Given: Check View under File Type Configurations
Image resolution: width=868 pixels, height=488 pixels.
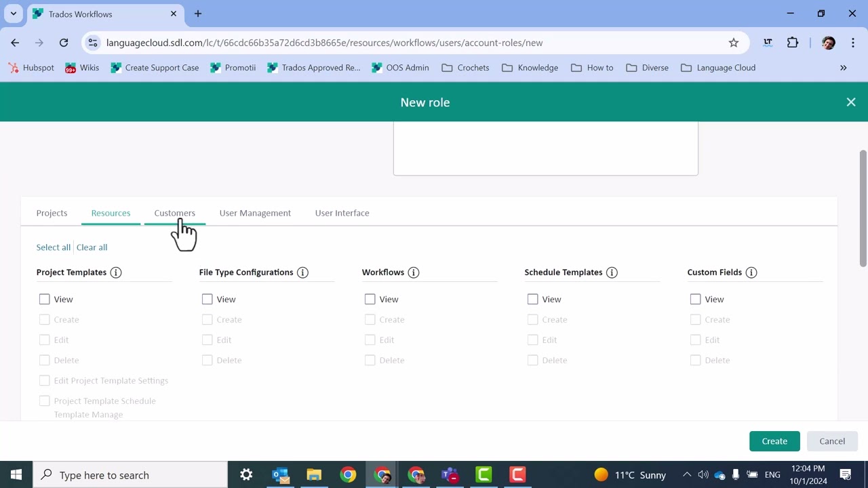Looking at the screenshot, I should 208,299.
